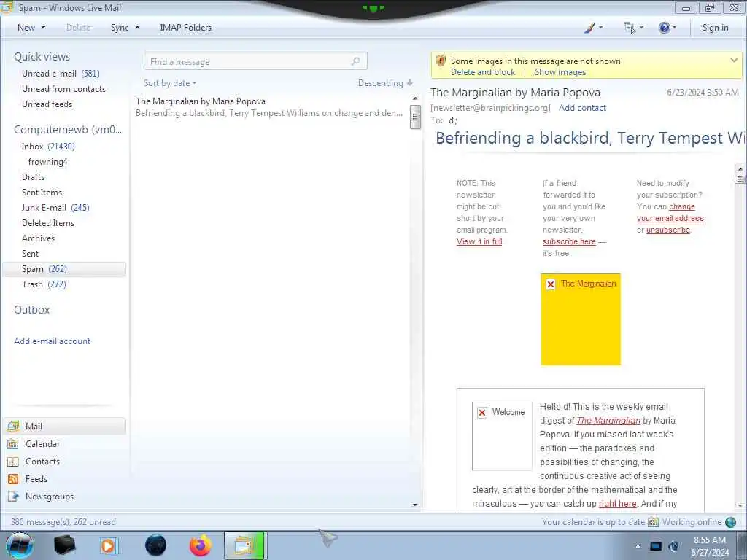
Task: Click Show images link
Action: tap(560, 72)
